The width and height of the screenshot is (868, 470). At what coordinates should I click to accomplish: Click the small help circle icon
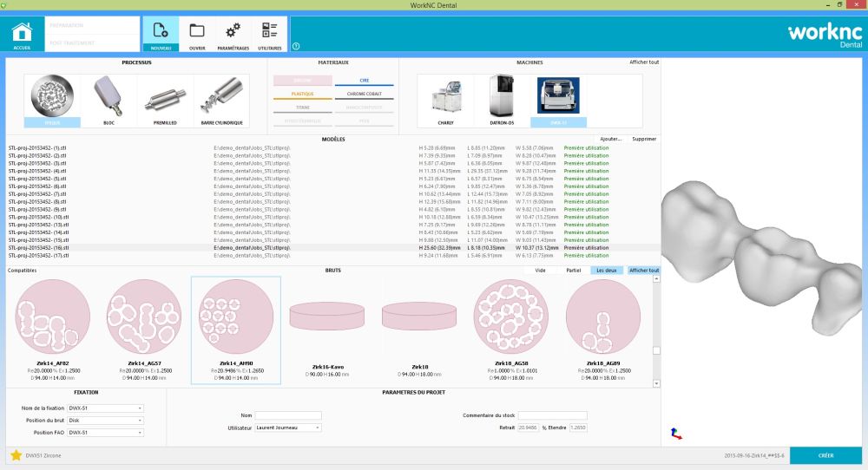point(296,47)
